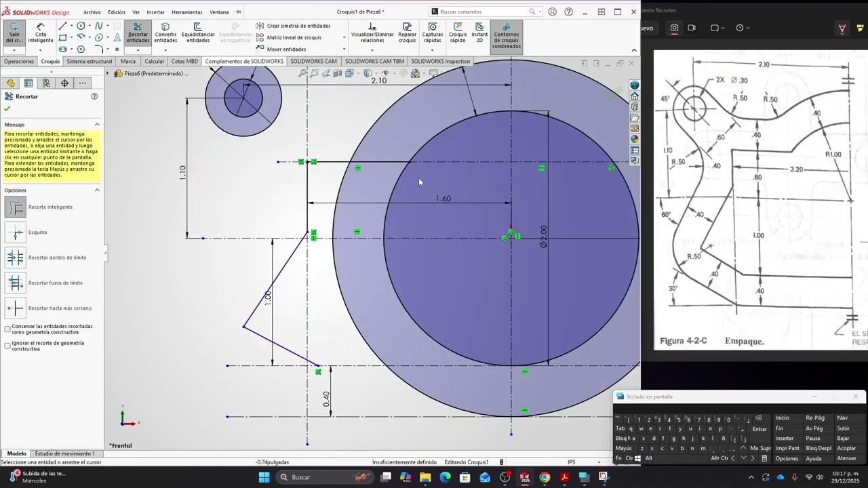Click Entrar key on on-screen keyboard
This screenshot has height=488, width=868.
(x=759, y=428)
